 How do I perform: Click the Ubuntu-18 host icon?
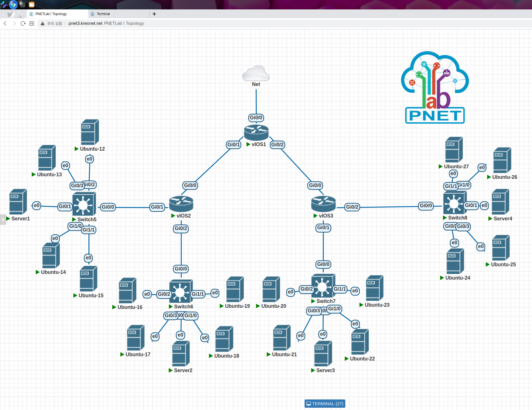point(224,339)
